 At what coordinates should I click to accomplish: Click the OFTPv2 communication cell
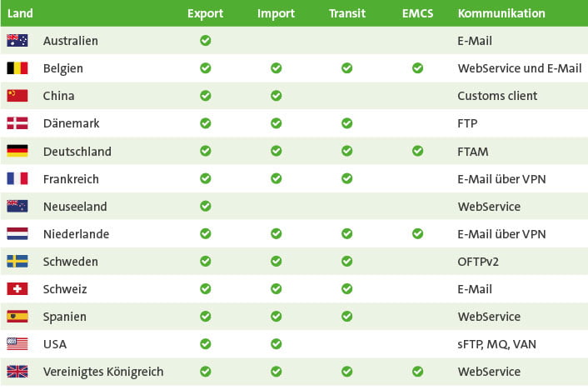(481, 262)
